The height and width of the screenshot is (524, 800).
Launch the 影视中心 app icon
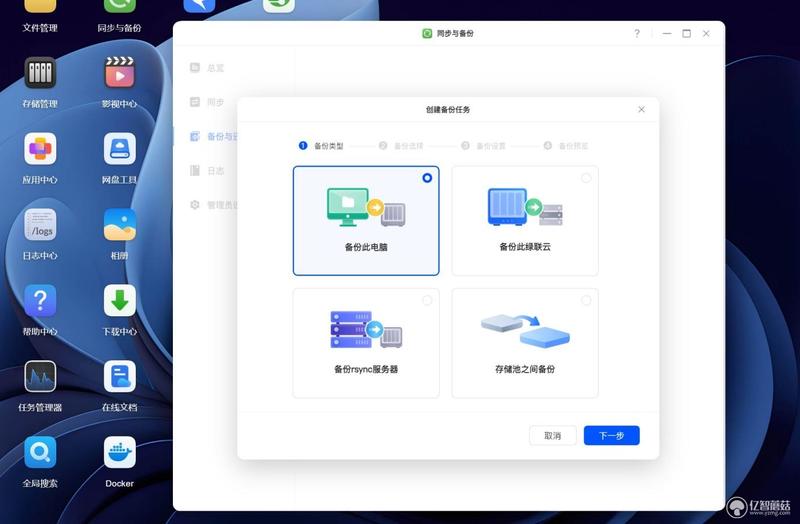119,73
